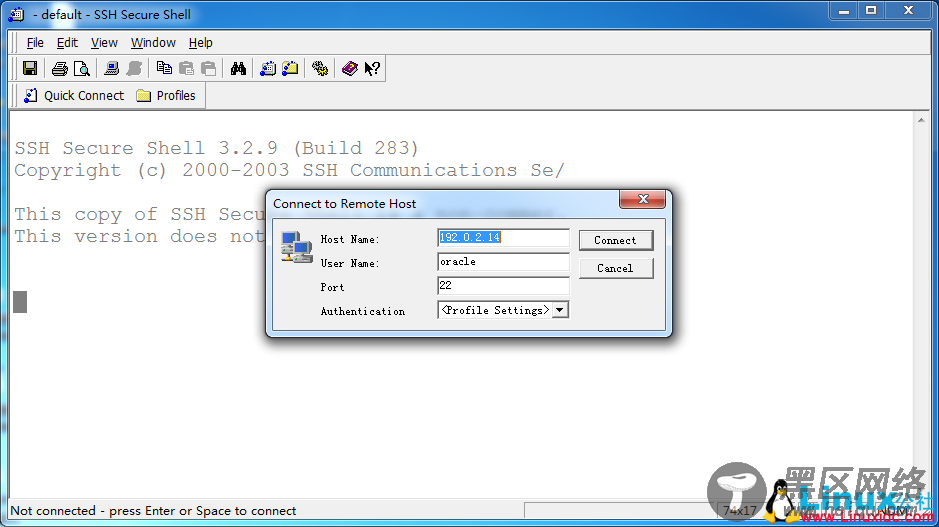939x527 pixels.
Task: Click the "Authentication" label in dialog
Action: tap(363, 311)
